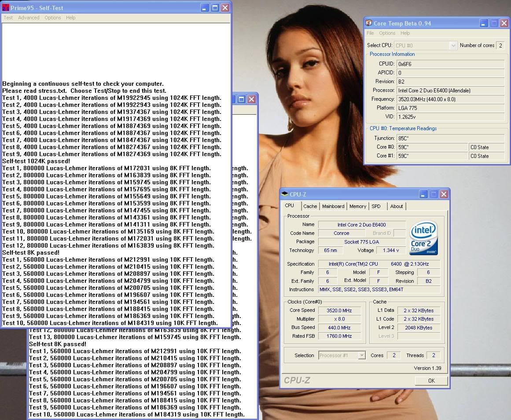Click the Level 2 cache value 2048 KBytes
Viewport: 511px width, 420px height.
click(419, 328)
